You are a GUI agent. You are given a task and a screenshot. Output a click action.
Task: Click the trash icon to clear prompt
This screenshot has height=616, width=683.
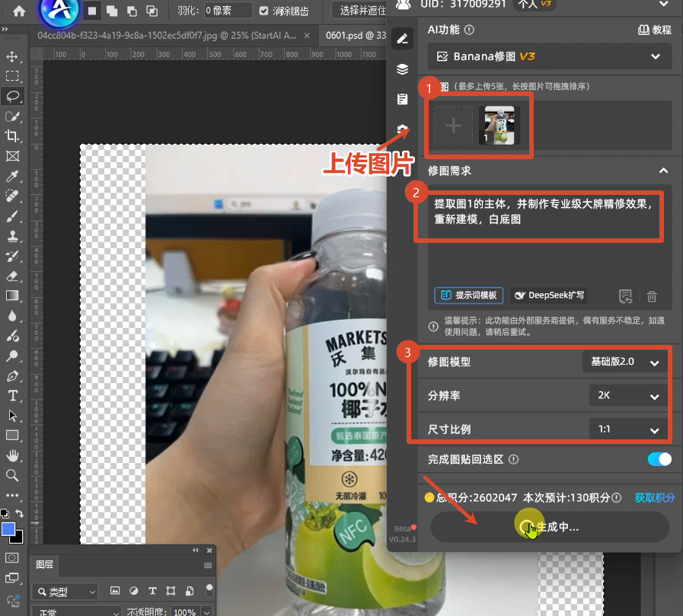tap(652, 296)
